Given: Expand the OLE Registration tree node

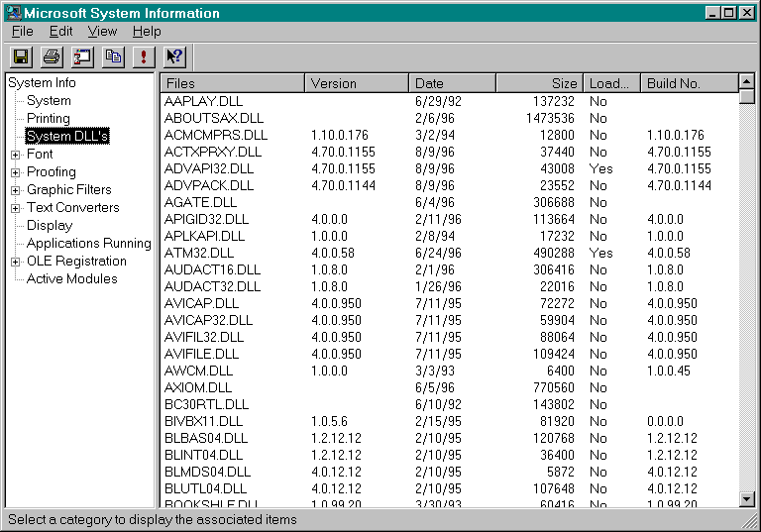Looking at the screenshot, I should 16,263.
